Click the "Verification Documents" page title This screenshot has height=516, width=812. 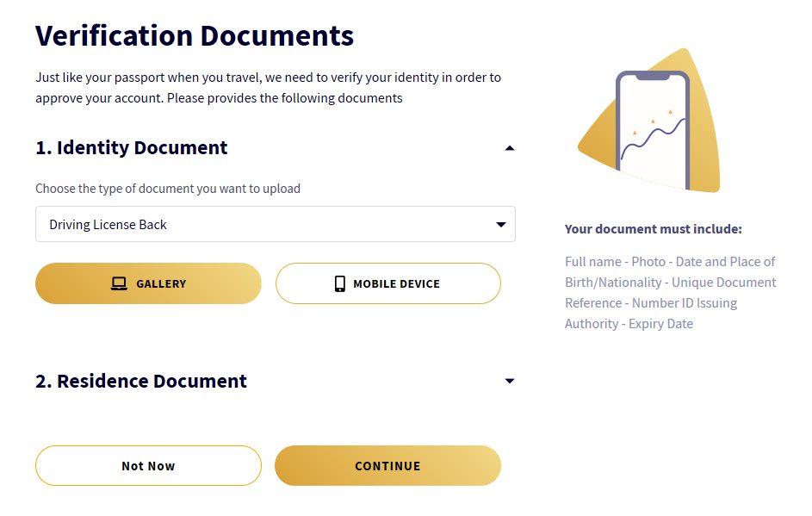tap(195, 36)
